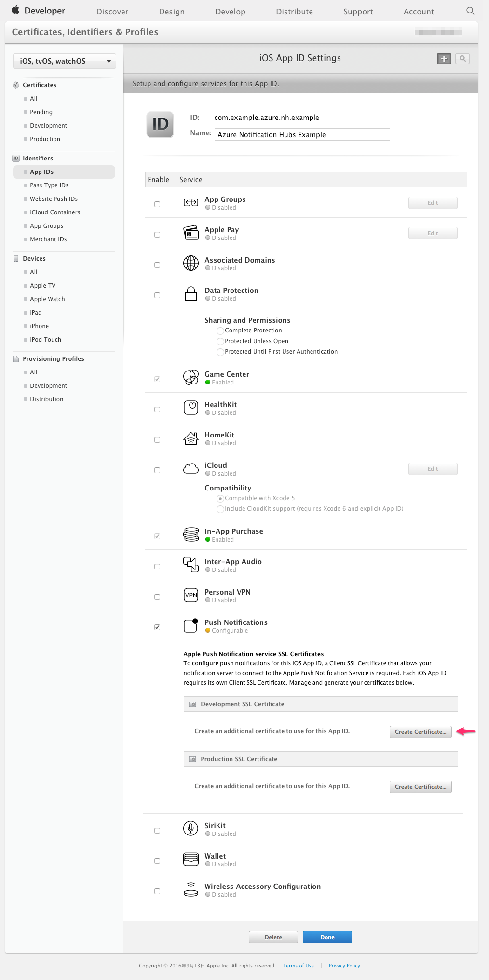
Task: Click the Apple Pay service icon
Action: pos(191,233)
